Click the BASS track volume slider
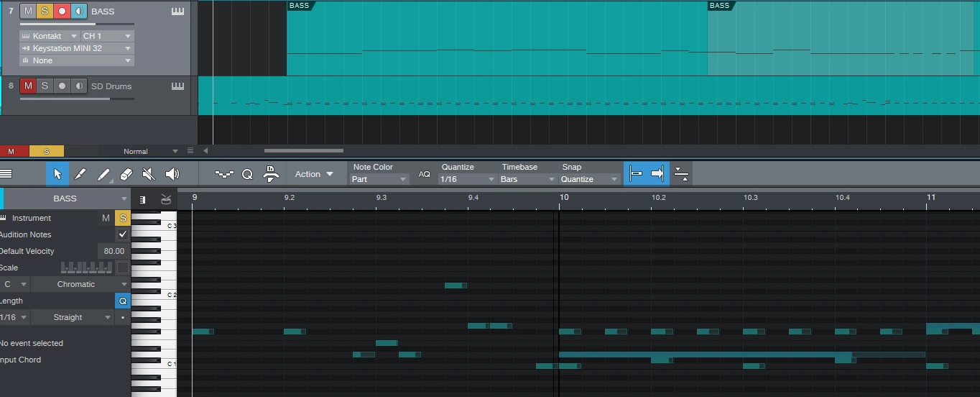The image size is (980, 397). point(57,24)
